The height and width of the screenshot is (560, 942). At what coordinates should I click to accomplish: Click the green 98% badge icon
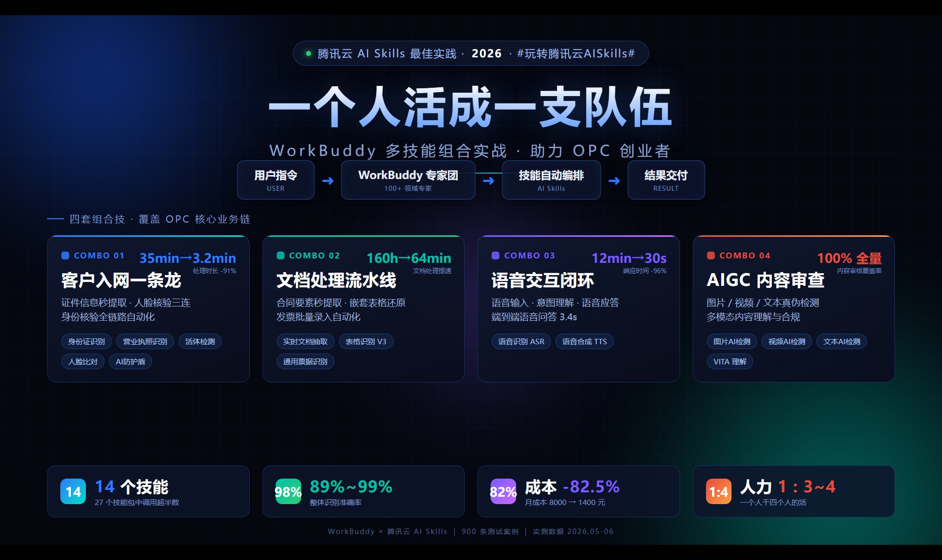click(x=288, y=491)
